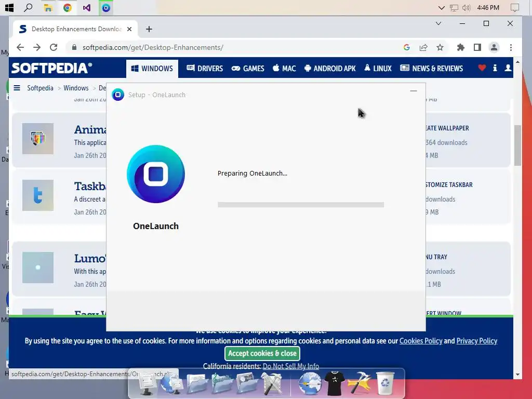Viewport: 532px width, 399px height.
Task: Go back in Chrome
Action: click(x=20, y=47)
